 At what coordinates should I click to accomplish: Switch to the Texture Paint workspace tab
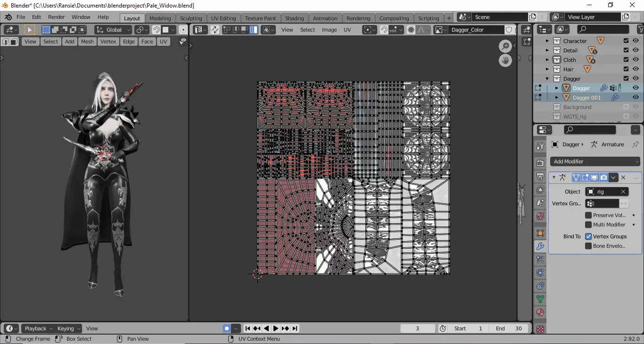pyautogui.click(x=260, y=18)
